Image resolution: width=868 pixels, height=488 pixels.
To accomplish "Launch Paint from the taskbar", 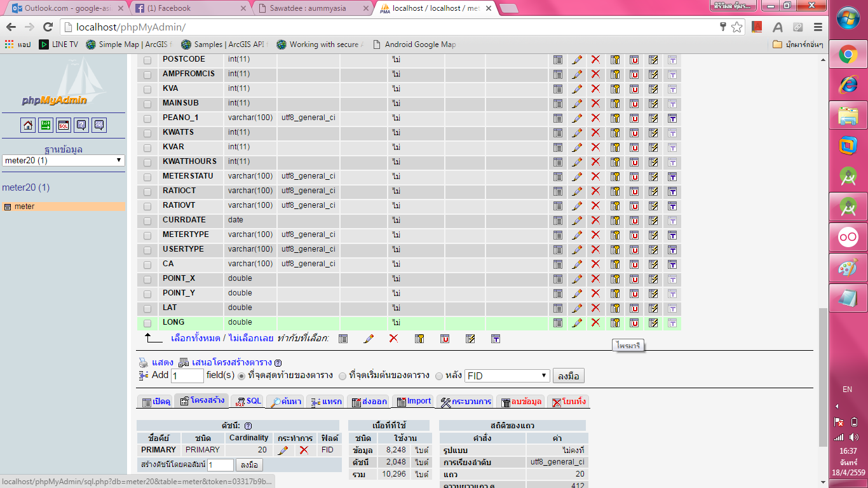I will click(848, 268).
